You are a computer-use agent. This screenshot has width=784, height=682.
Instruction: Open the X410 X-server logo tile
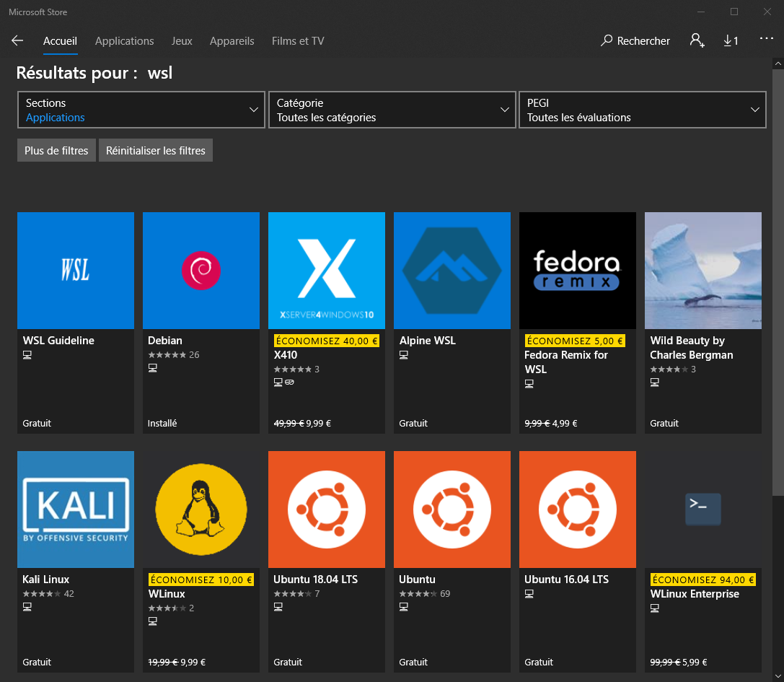327,270
